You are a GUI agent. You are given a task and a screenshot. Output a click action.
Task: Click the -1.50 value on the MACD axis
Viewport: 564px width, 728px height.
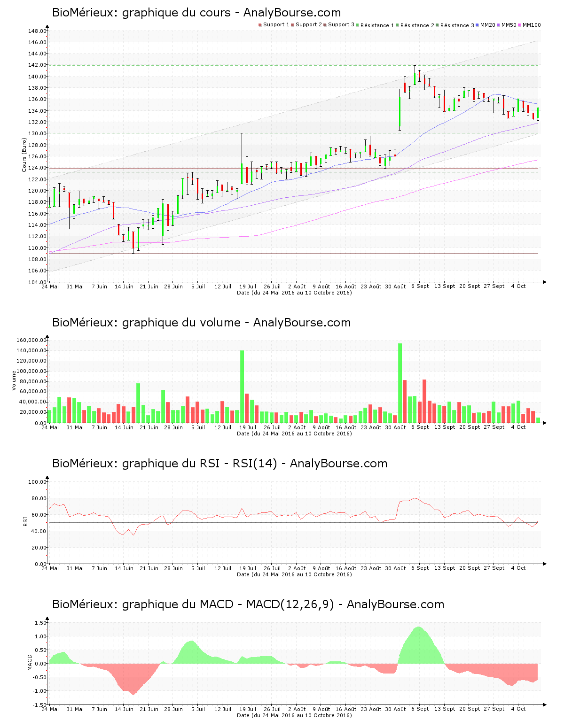click(40, 705)
